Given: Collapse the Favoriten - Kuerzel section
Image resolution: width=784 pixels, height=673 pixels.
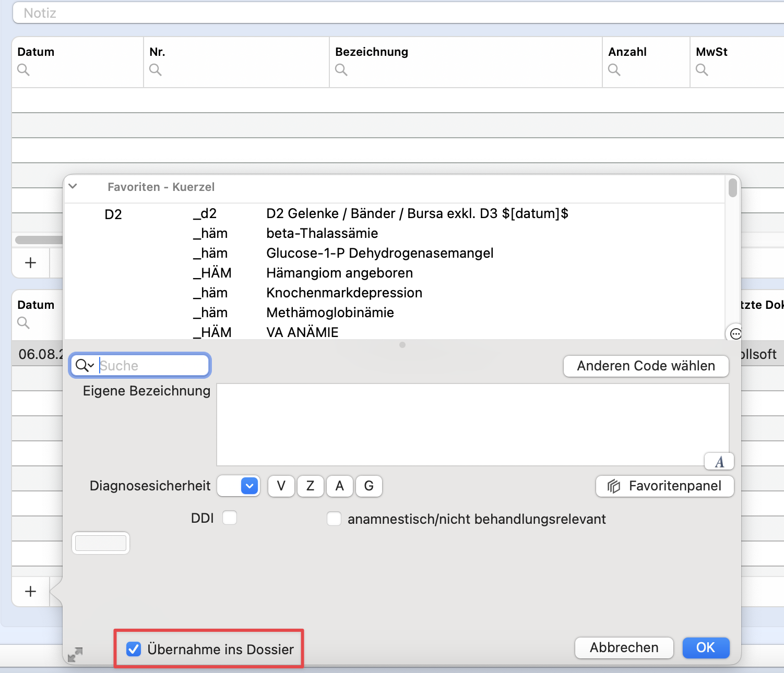Looking at the screenshot, I should click(x=73, y=186).
